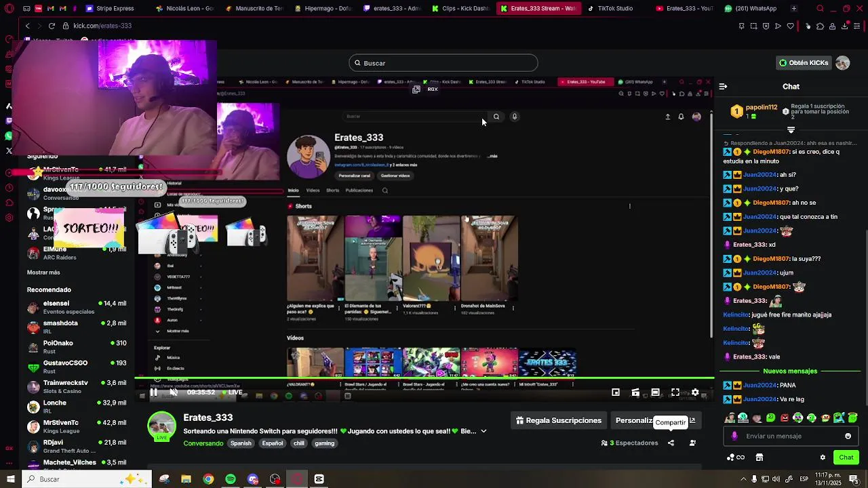Open Spotify from the taskbar
The image size is (868, 488).
pyautogui.click(x=231, y=479)
